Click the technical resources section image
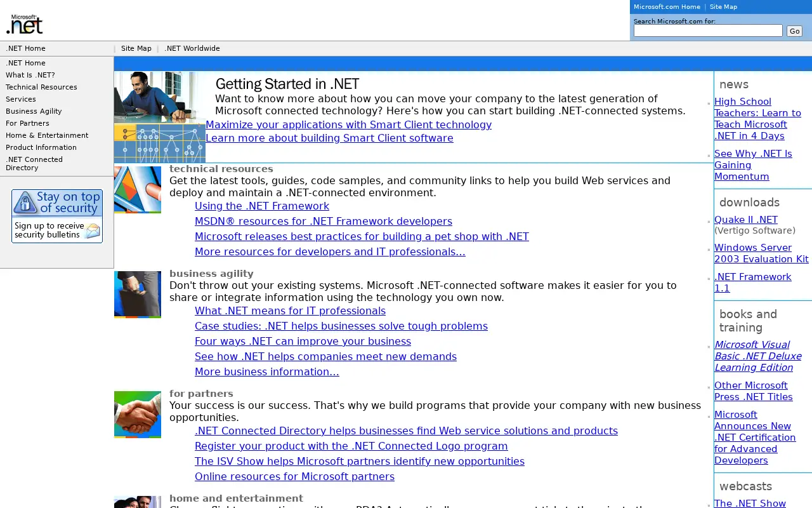This screenshot has height=508, width=812. (x=138, y=190)
